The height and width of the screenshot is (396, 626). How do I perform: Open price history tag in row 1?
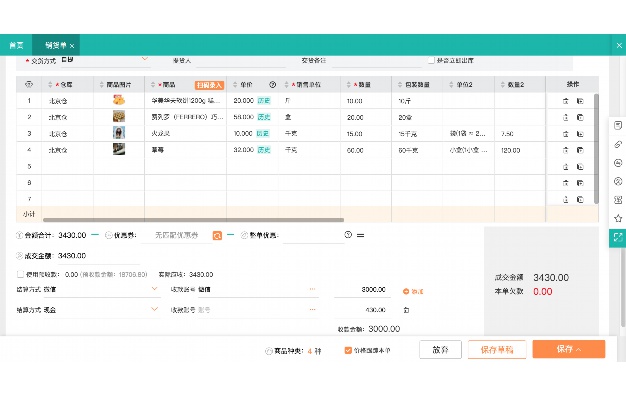(x=263, y=101)
